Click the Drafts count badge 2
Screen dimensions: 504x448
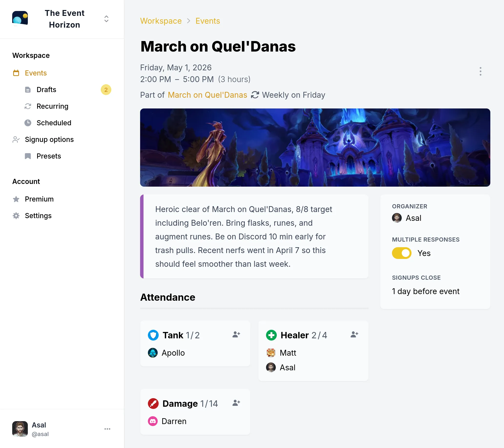(106, 90)
